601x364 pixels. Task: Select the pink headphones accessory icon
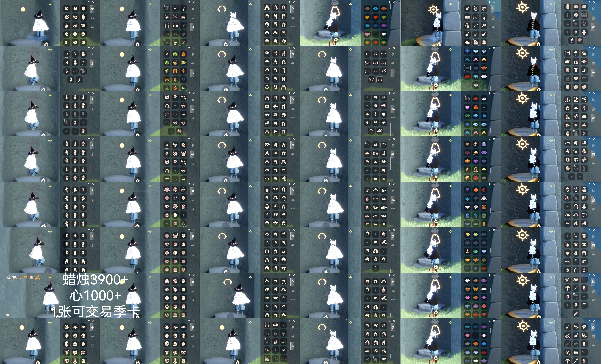375,54
